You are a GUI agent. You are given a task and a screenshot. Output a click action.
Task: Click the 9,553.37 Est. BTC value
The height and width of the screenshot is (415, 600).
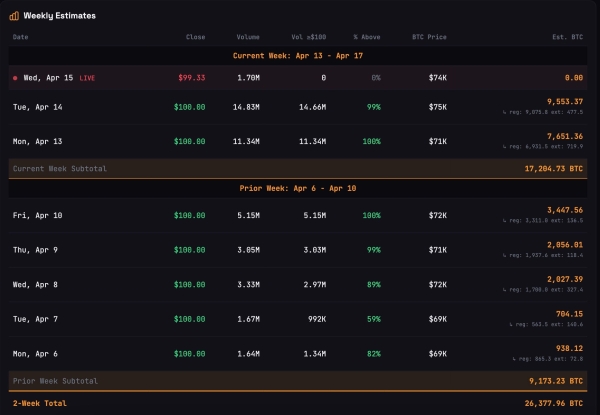pyautogui.click(x=562, y=100)
